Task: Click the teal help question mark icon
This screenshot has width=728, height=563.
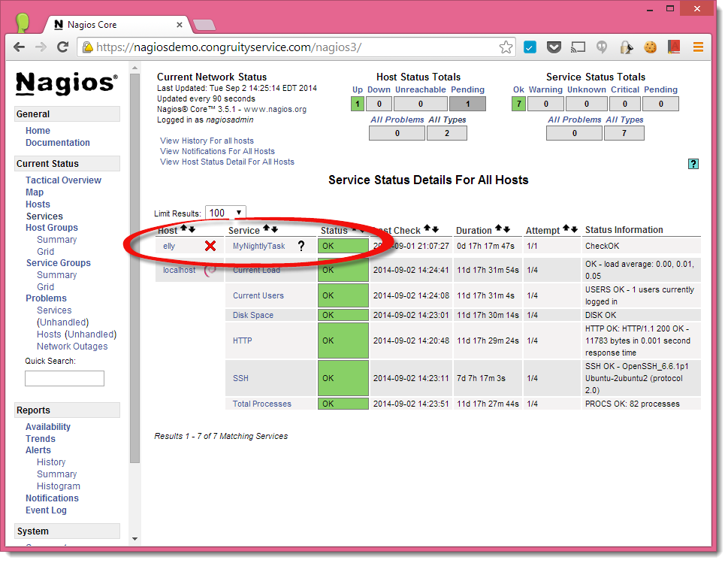Action: (x=693, y=164)
